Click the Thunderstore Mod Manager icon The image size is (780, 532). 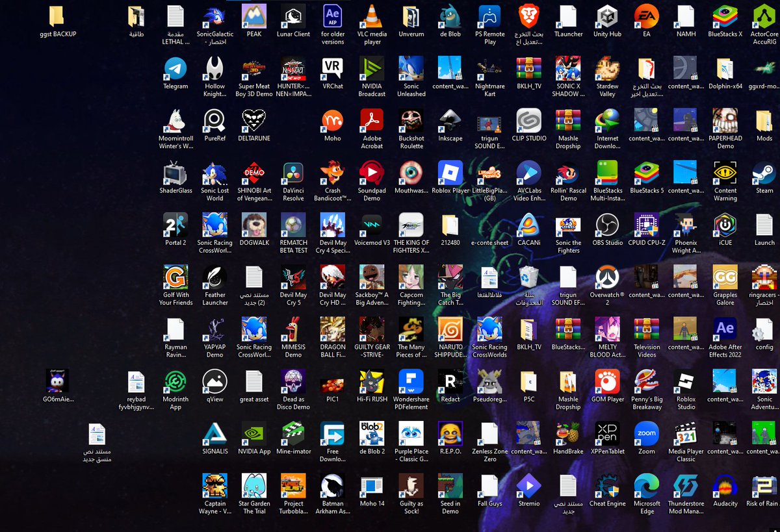pyautogui.click(x=686, y=485)
